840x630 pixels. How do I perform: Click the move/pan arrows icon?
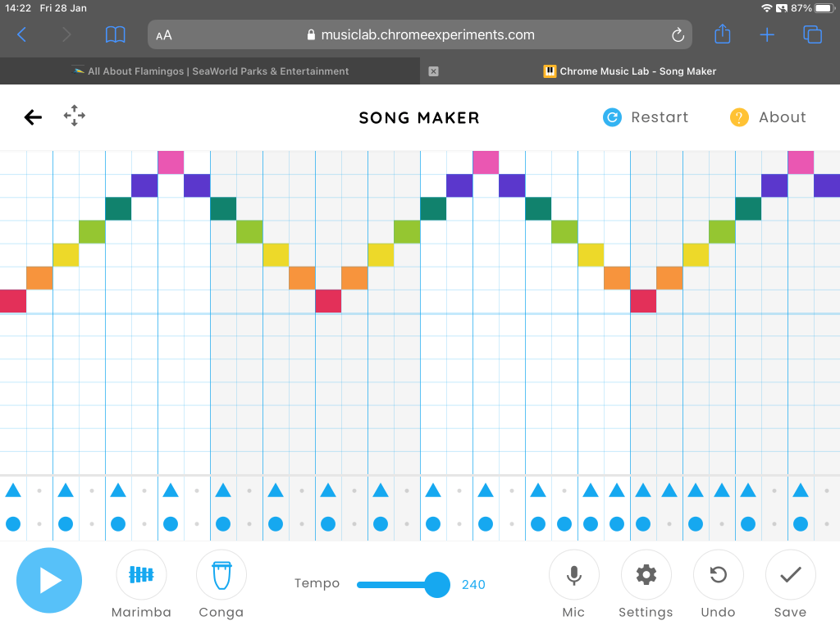[x=75, y=116]
